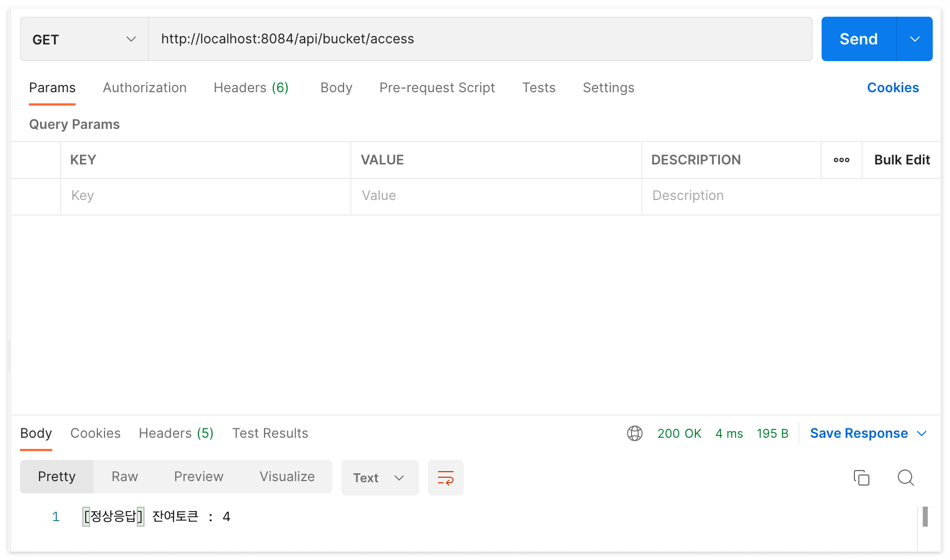Open the GET method dropdown

[x=84, y=39]
